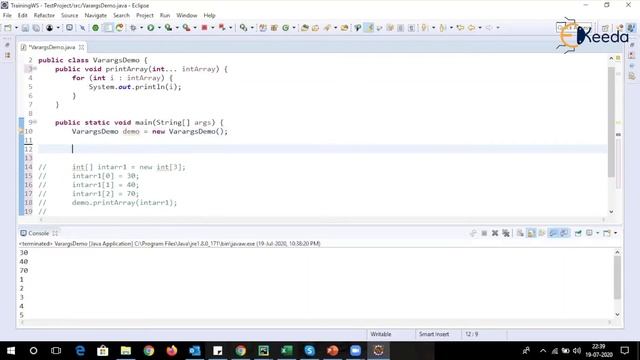Click the Terminate square in Console toolbar
This screenshot has width=640, height=360.
pos(484,233)
